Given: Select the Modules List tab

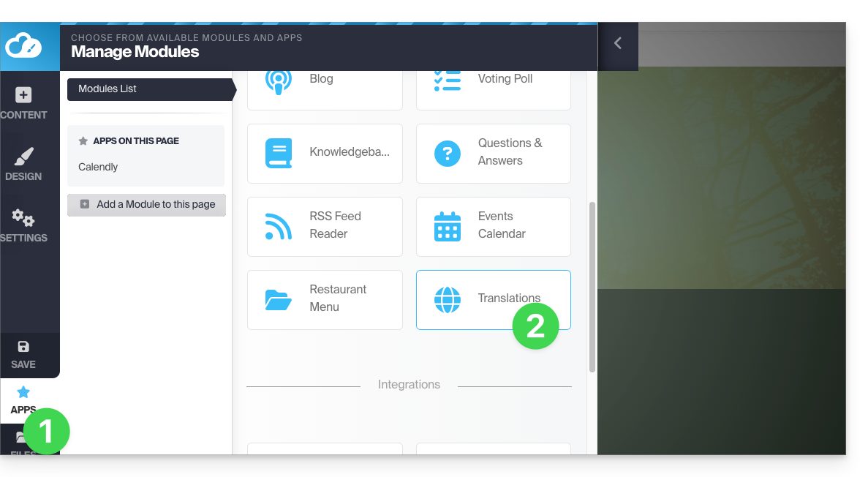Looking at the screenshot, I should tap(151, 89).
